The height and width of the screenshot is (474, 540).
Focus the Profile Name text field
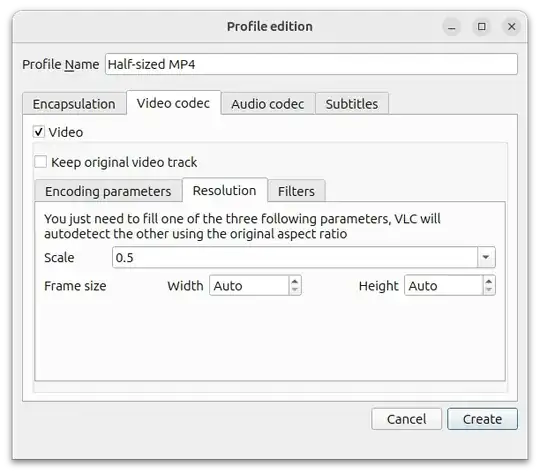(311, 64)
